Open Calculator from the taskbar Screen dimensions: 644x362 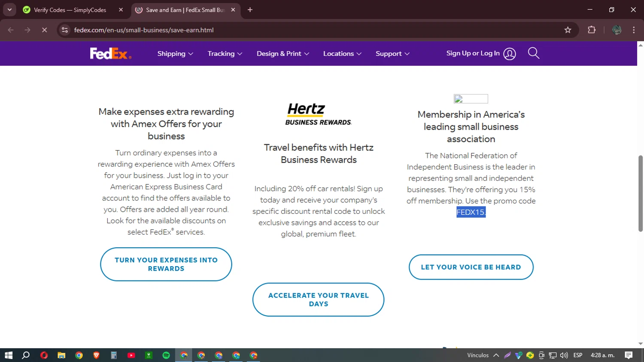[x=114, y=355]
